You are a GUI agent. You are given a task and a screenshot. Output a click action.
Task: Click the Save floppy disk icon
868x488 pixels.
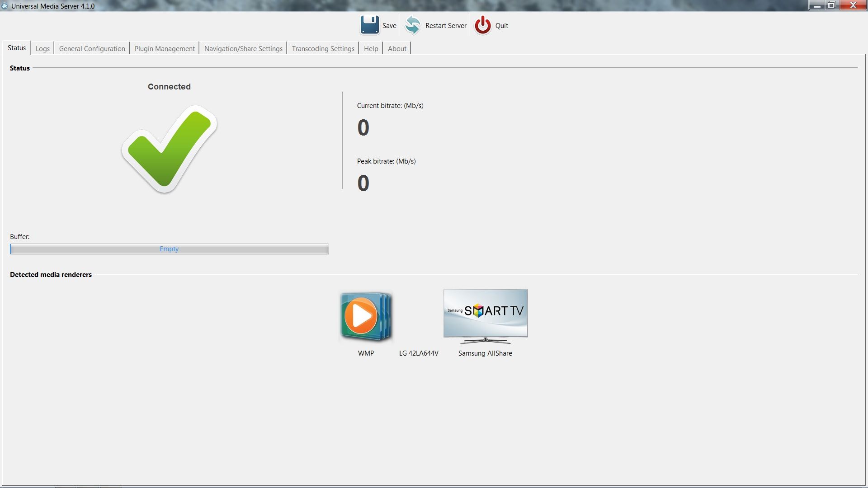pos(369,25)
